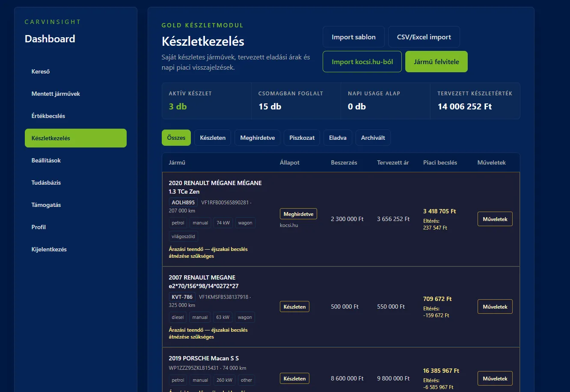Go to Értékbecslés page

(x=76, y=116)
